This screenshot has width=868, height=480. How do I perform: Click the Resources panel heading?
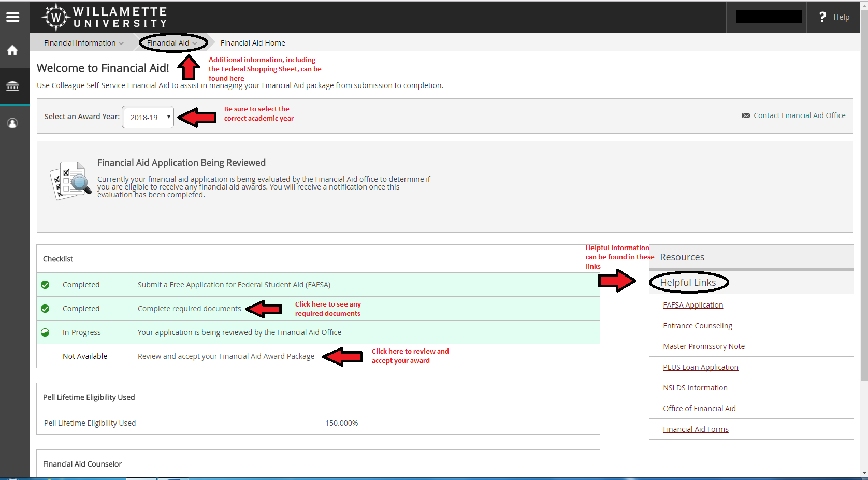click(x=682, y=257)
